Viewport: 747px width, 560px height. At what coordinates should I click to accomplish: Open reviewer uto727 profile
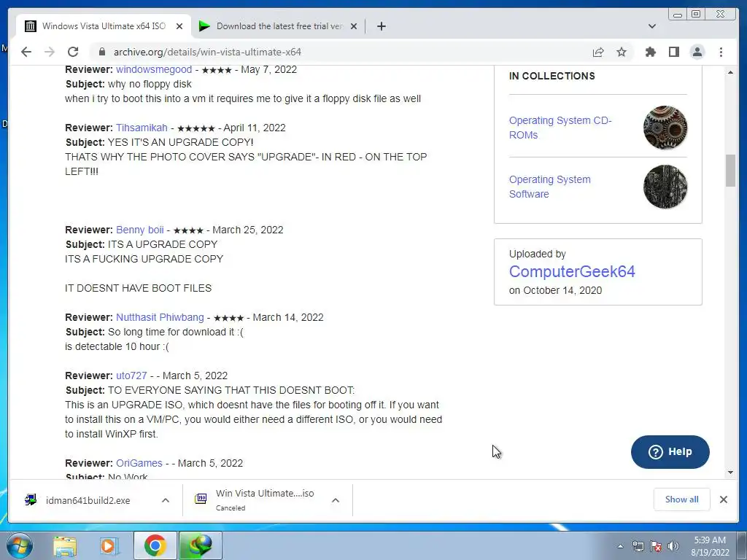[131, 376]
